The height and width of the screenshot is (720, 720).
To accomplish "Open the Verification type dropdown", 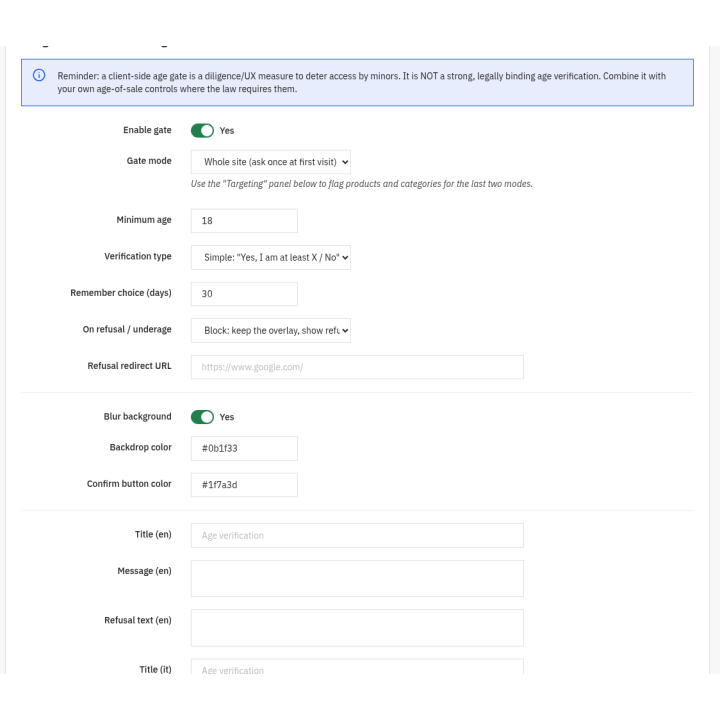I will point(271,258).
